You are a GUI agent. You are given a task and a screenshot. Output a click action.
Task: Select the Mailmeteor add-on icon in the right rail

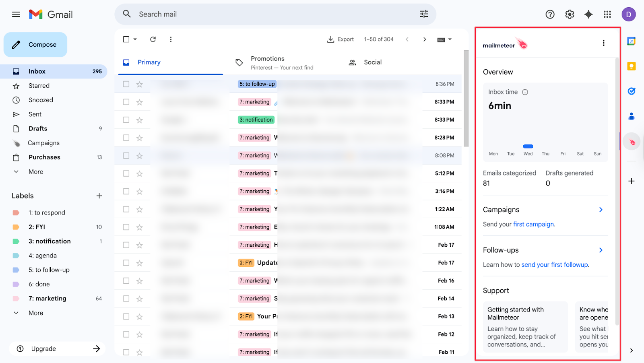click(x=632, y=142)
